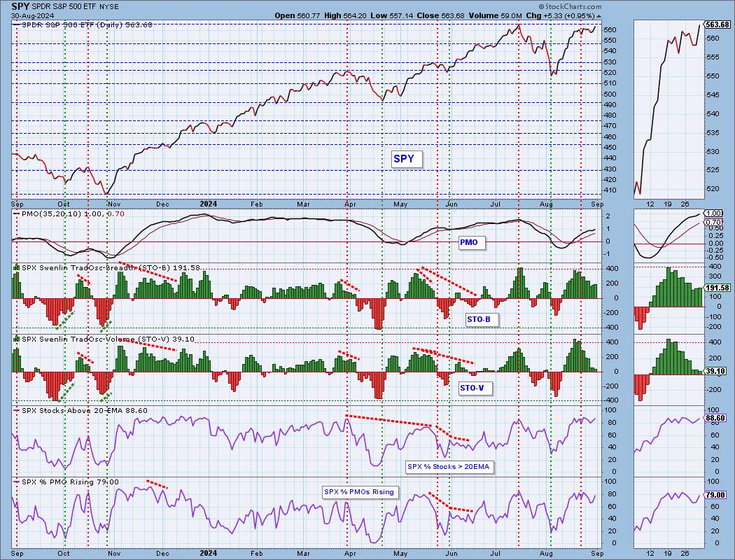Click the High 564.20 value
This screenshot has width=735, height=560.
point(346,15)
